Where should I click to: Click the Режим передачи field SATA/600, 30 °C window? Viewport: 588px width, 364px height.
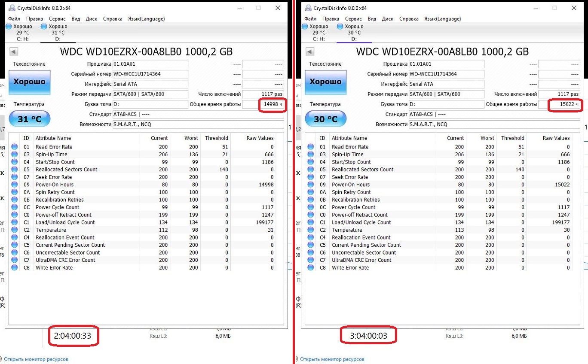[x=446, y=94]
